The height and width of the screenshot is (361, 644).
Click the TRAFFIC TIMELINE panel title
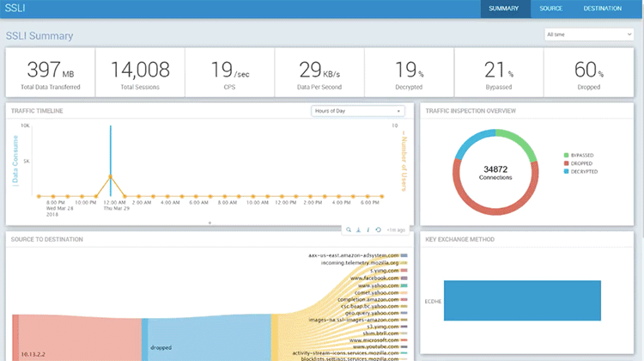37,111
